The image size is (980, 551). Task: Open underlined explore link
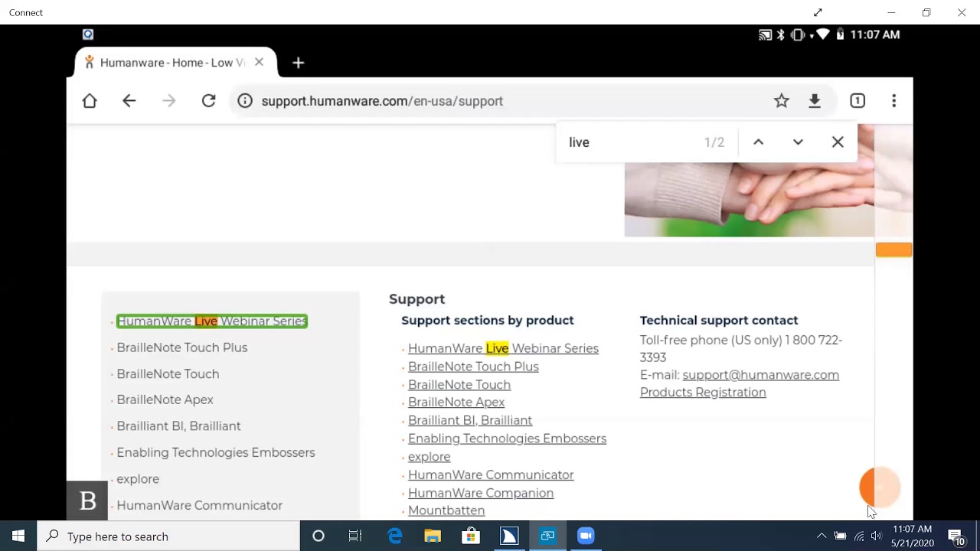pos(429,457)
